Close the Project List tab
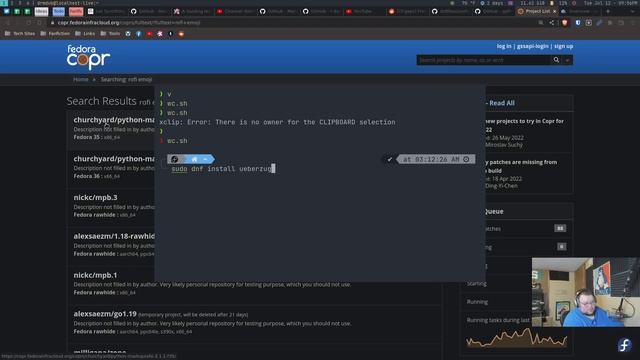The image size is (640, 360). (x=554, y=11)
